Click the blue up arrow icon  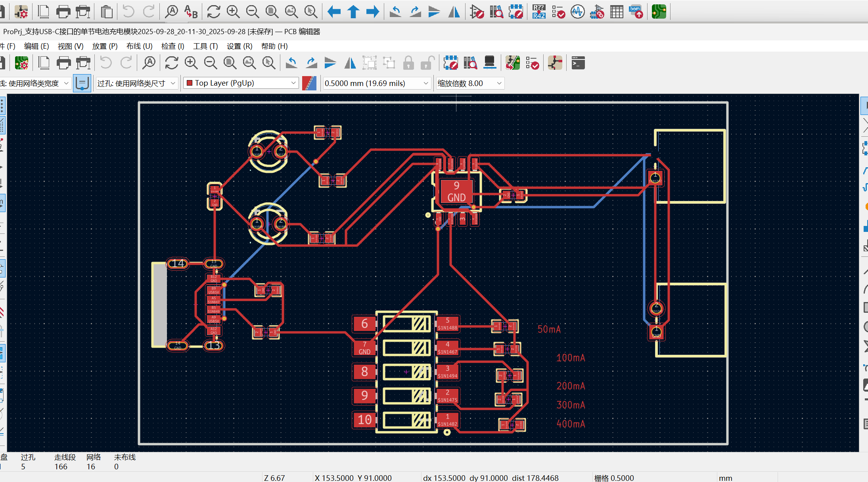click(353, 12)
